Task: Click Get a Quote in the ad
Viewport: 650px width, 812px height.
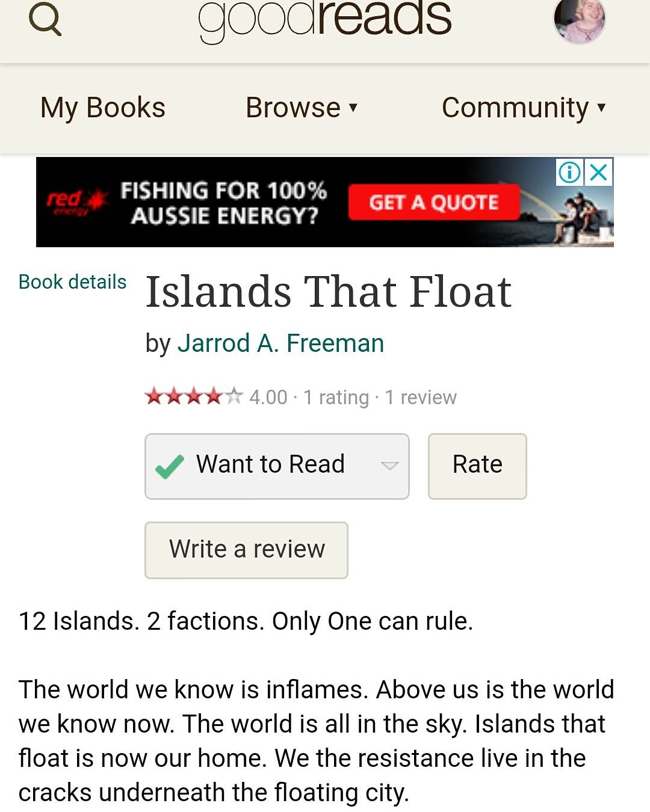Action: point(433,203)
